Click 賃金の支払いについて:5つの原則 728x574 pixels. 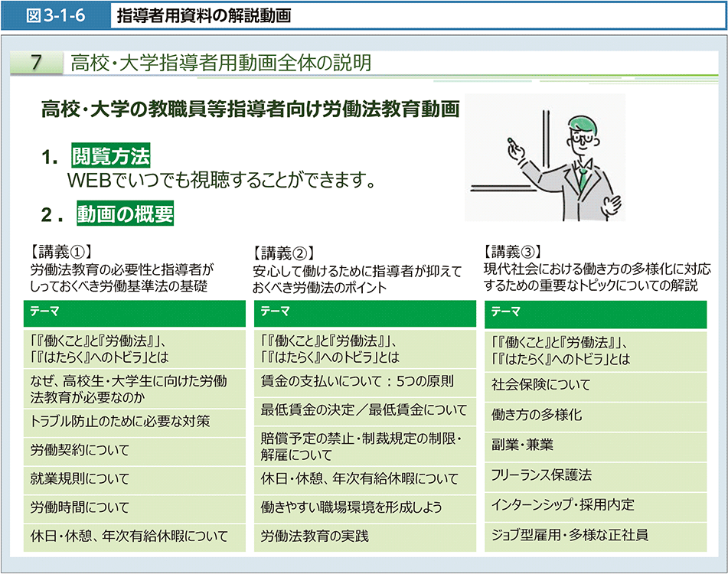[x=365, y=380]
